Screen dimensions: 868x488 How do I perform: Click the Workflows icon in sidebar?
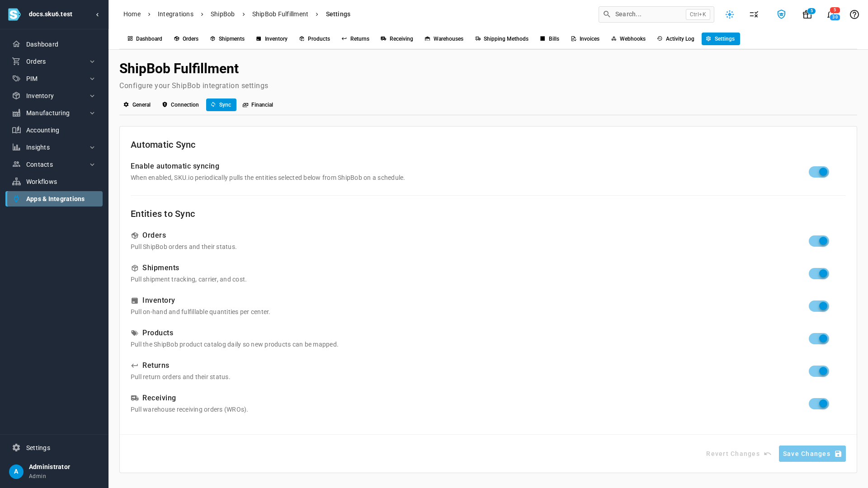click(16, 182)
